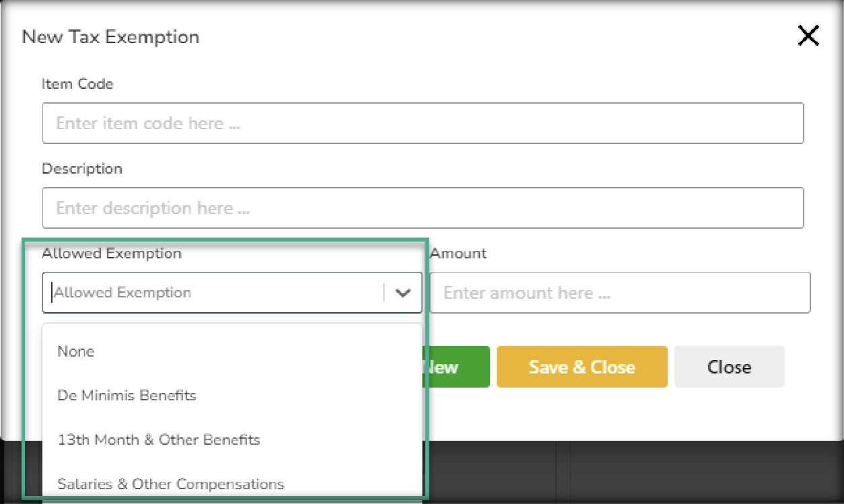
Task: Focus the Description text field
Action: (423, 208)
